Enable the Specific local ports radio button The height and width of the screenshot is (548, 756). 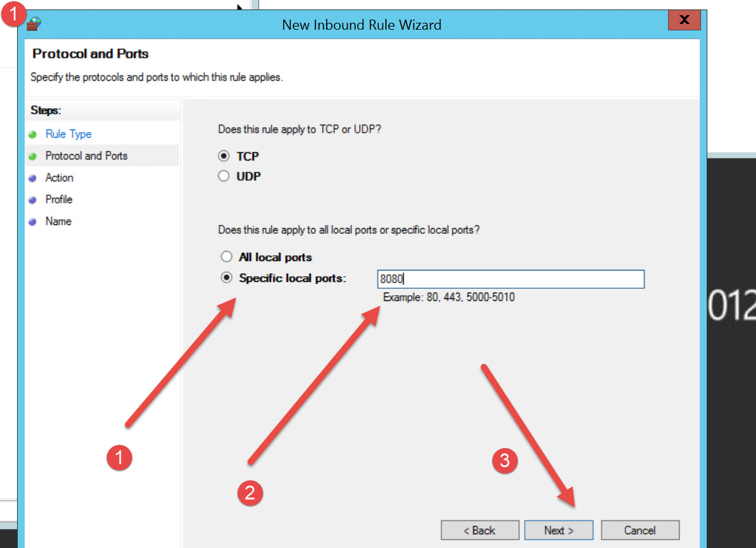pos(226,278)
